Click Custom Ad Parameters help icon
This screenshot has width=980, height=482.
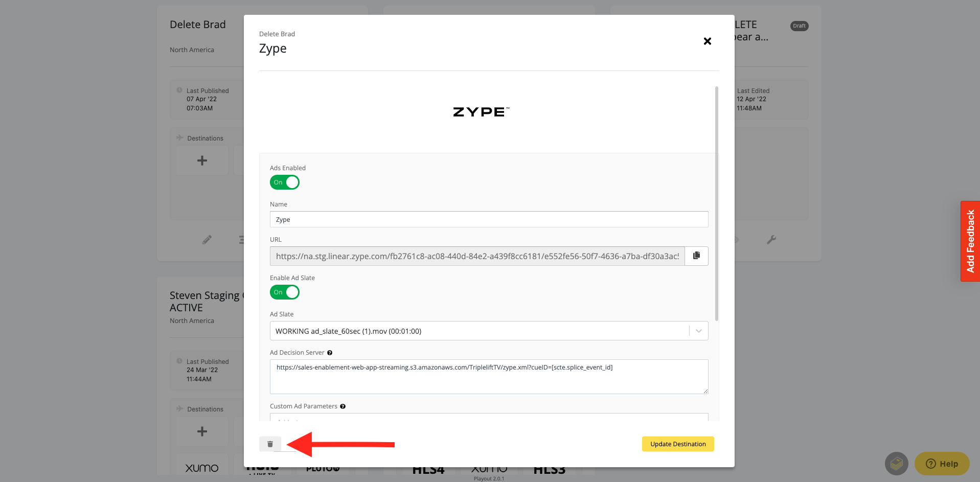point(343,406)
